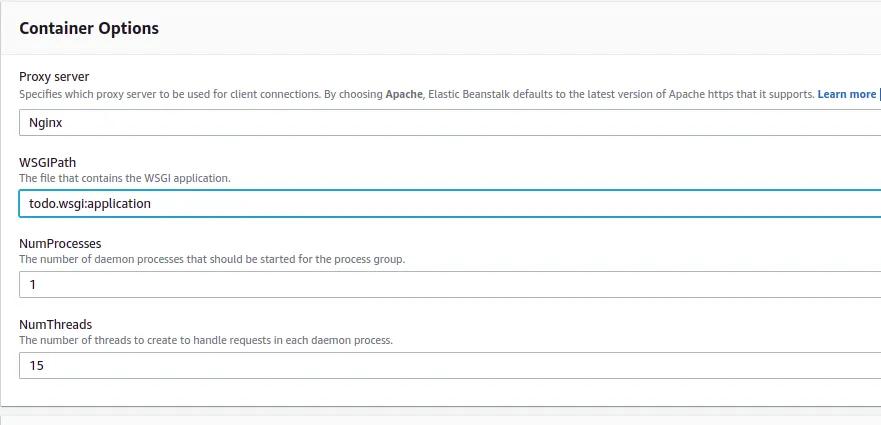Screen dimensions: 881x425
Task: Place cursor in todo.wsgi:application text
Action: 90,203
